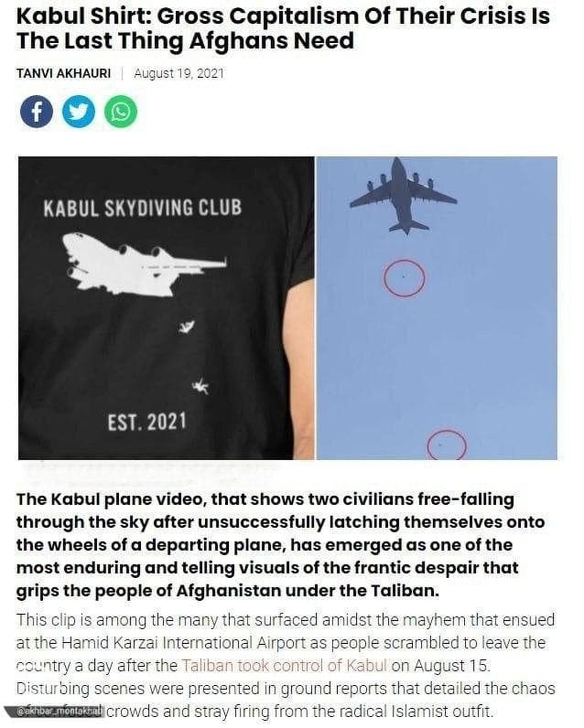The image size is (584, 728).
Task: Click the aircraft silhouette in the sky photo
Action: (403, 195)
